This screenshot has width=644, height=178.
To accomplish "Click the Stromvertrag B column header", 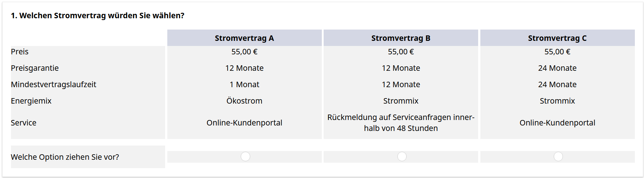I will coord(401,38).
